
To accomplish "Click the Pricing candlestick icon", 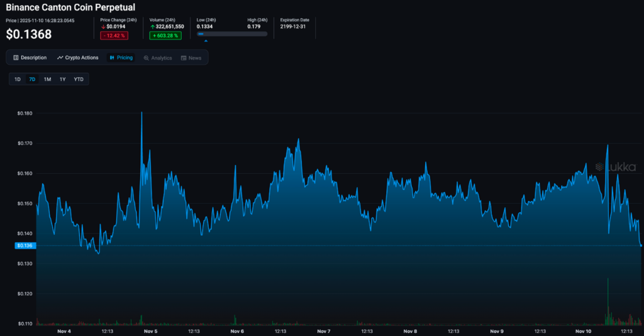I will click(x=112, y=58).
